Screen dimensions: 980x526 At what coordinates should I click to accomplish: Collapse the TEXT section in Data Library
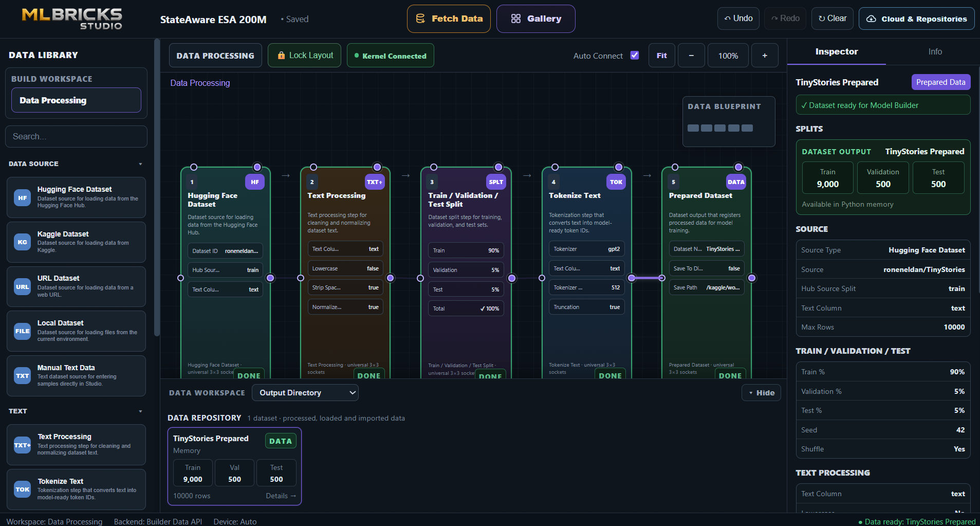pyautogui.click(x=140, y=411)
